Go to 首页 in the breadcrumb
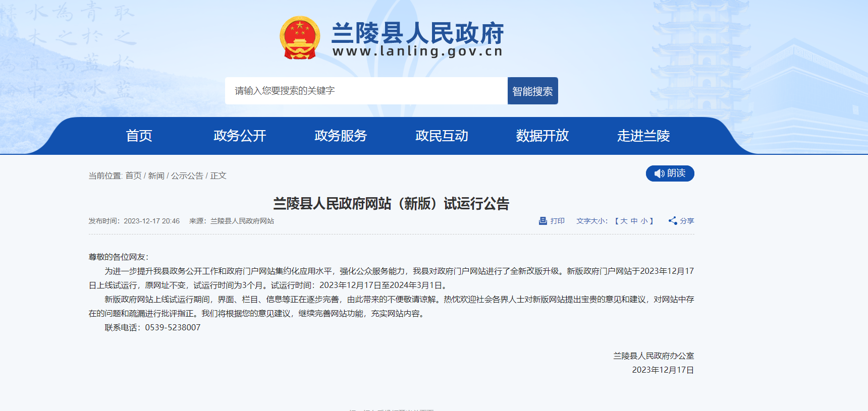Screen dimensions: 868x411 [133, 175]
